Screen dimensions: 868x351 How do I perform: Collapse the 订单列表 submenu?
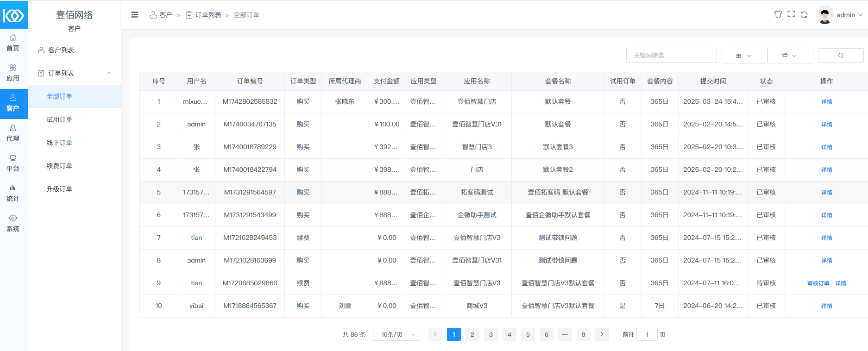coord(109,73)
